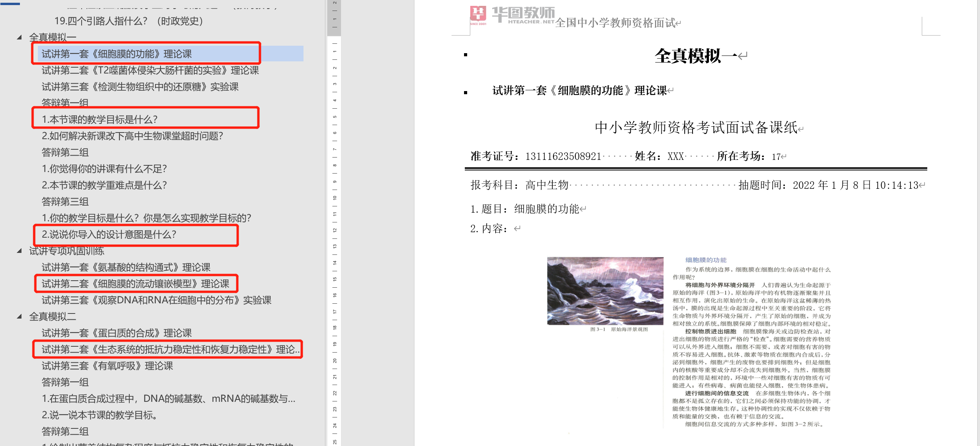Click the bullet marker beside 全真模拟一 title
The width and height of the screenshot is (980, 446).
coord(466,55)
